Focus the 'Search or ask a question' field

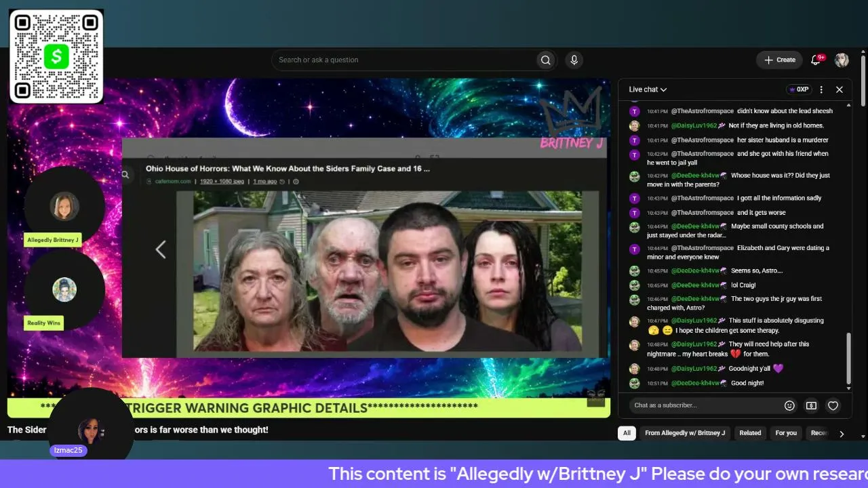point(403,60)
